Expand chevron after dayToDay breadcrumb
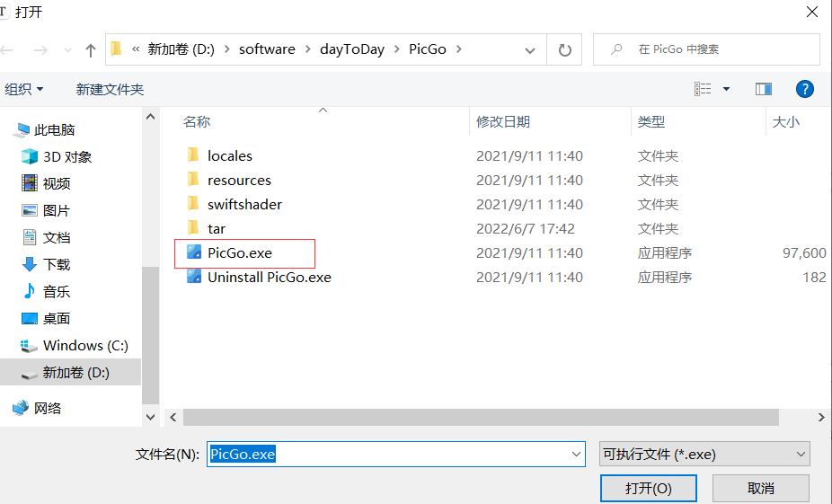The image size is (832, 504). click(396, 49)
